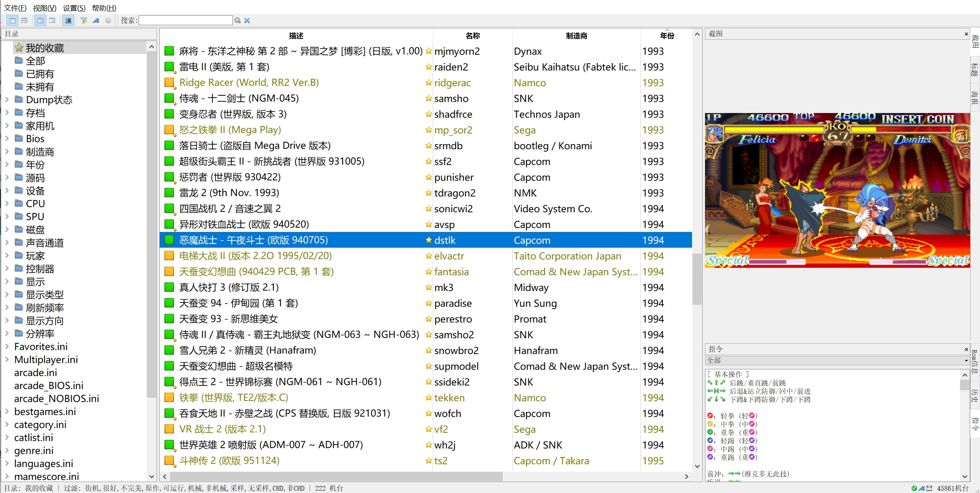Open the filter wrench toolbar icon

click(84, 20)
